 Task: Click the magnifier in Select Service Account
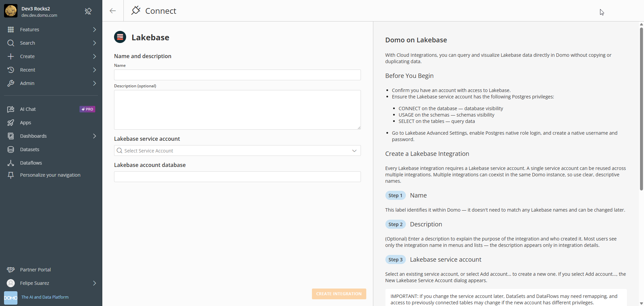(x=119, y=150)
